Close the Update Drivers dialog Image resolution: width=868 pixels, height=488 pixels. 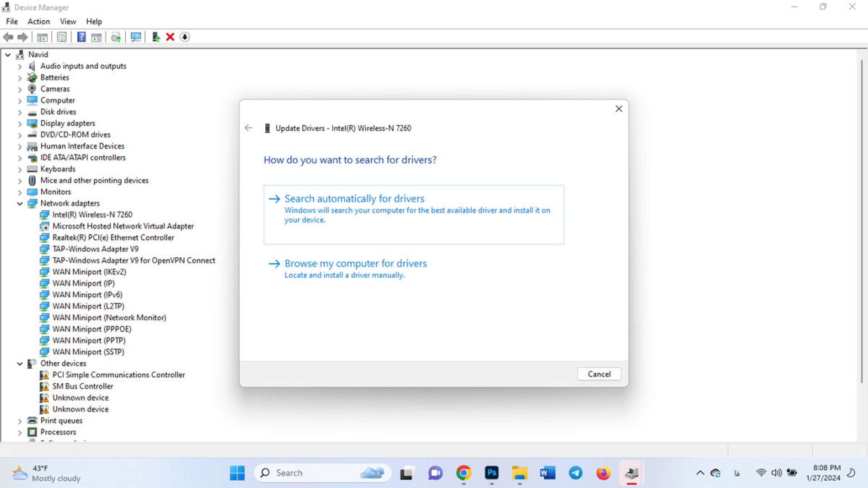click(619, 109)
